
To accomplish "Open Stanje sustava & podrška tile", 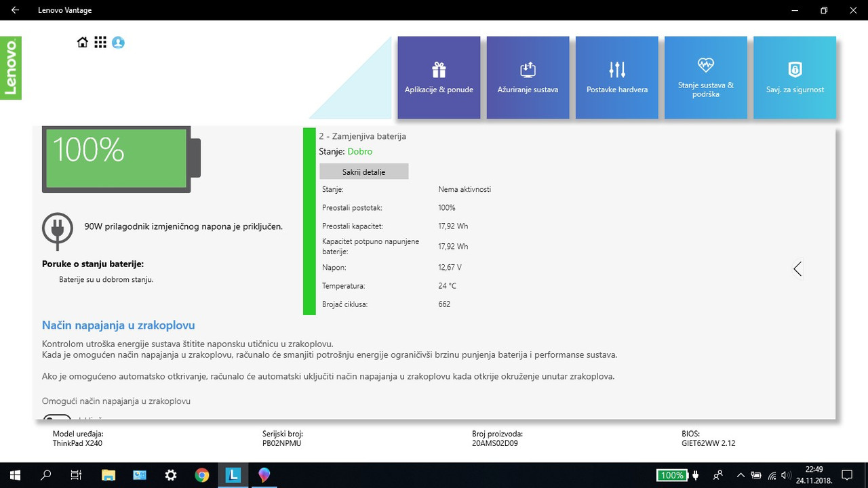I will click(705, 78).
